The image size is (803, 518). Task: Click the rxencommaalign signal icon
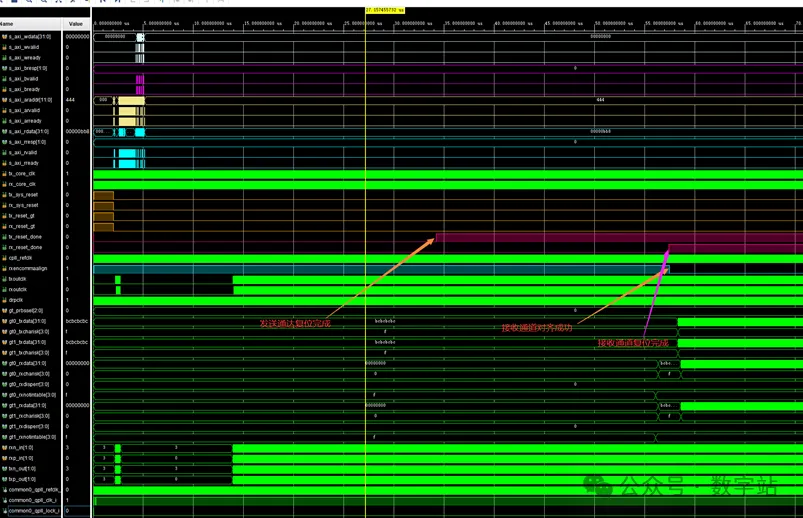point(5,268)
